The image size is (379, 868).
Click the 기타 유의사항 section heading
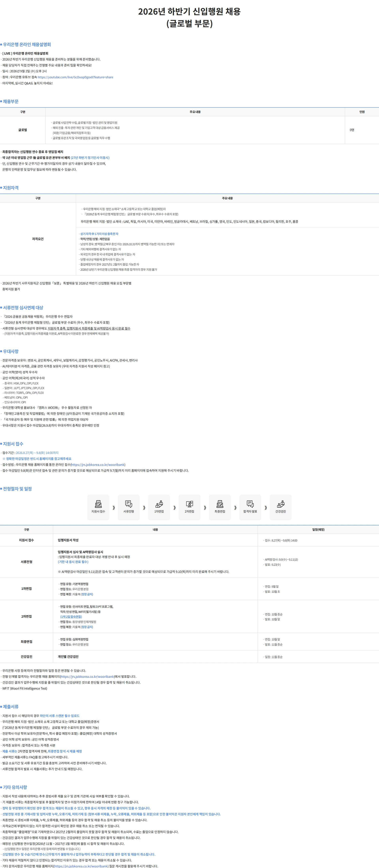coord(15,787)
